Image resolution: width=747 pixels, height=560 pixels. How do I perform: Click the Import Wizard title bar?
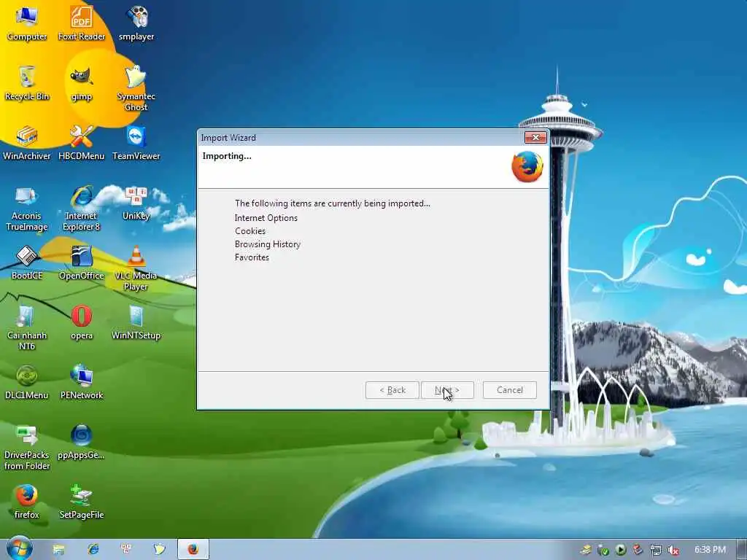pos(360,138)
